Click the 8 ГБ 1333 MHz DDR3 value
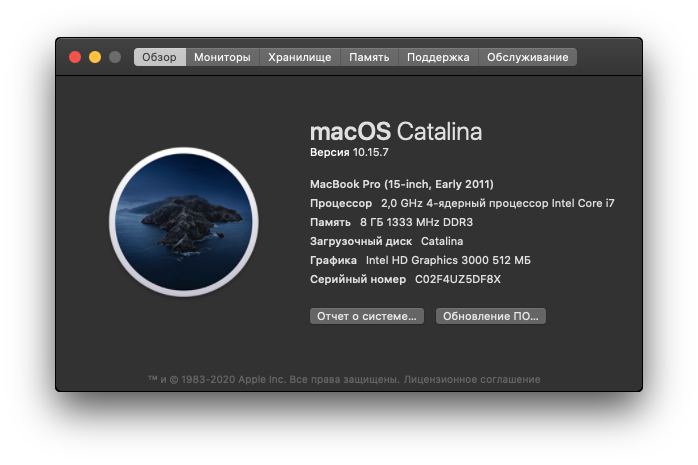This screenshot has width=698, height=465. point(416,222)
